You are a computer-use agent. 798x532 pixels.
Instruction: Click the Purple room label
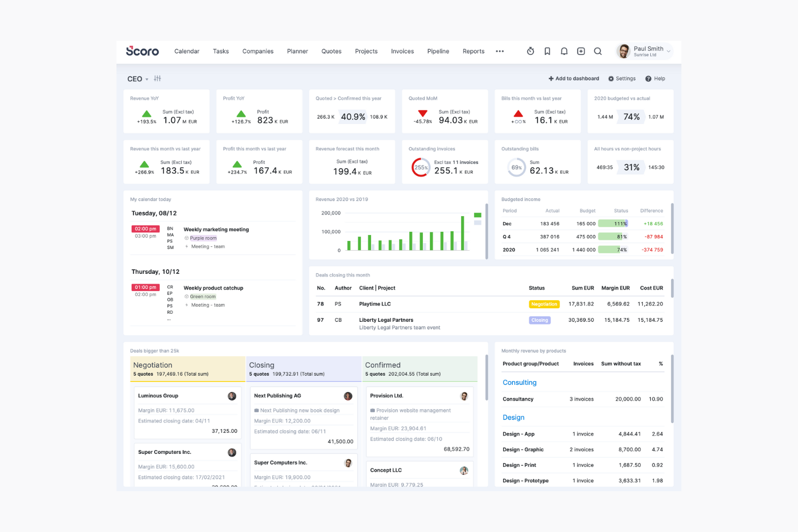coord(203,238)
